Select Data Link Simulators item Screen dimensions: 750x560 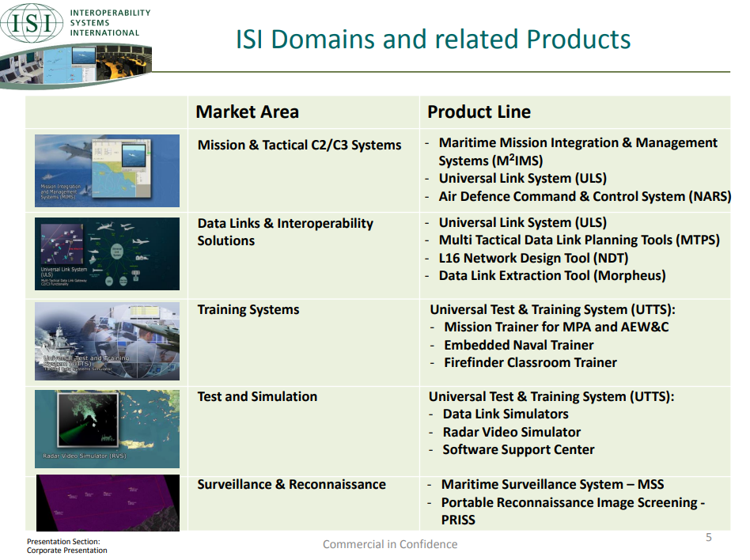point(506,414)
